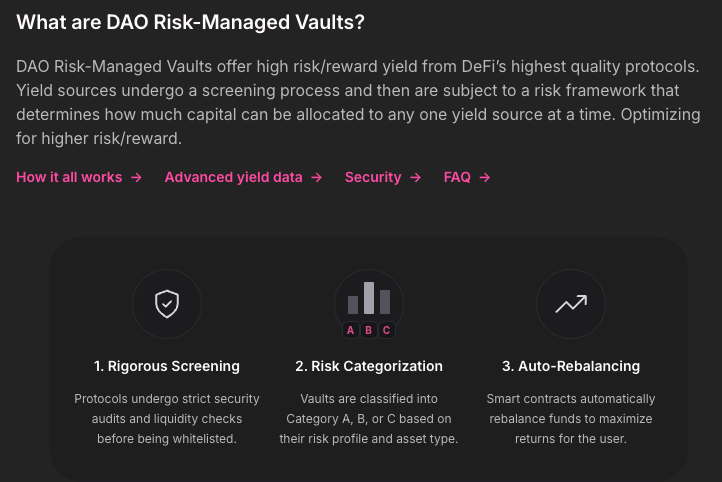The height and width of the screenshot is (482, 722).
Task: Go to the Security link
Action: pos(372,177)
